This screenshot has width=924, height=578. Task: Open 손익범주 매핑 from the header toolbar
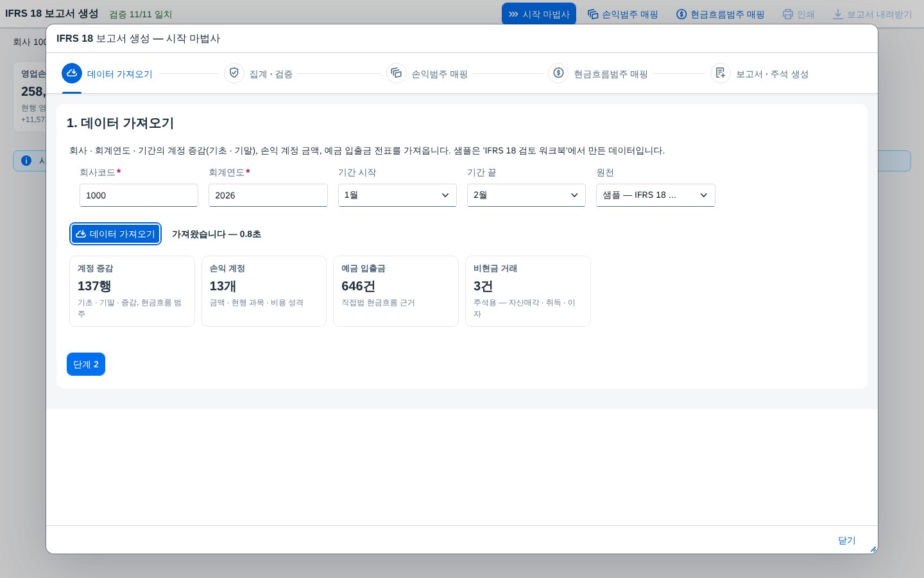pyautogui.click(x=623, y=14)
